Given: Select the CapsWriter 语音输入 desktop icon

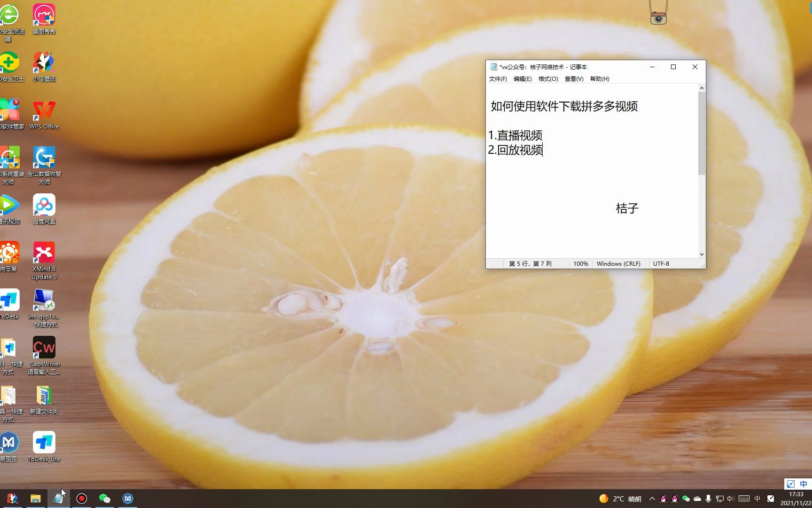Looking at the screenshot, I should 44,356.
